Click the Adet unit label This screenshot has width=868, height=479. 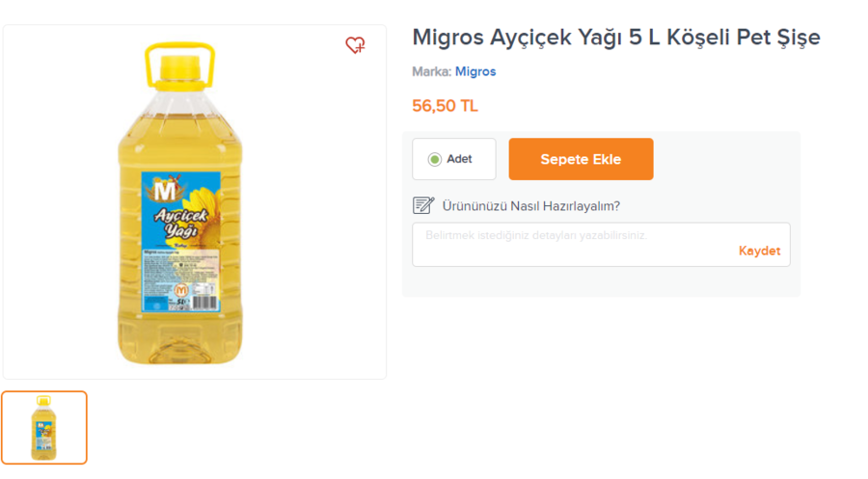tap(460, 159)
